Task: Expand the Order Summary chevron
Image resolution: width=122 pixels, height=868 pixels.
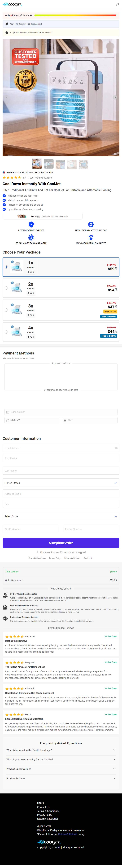Action: point(23,580)
